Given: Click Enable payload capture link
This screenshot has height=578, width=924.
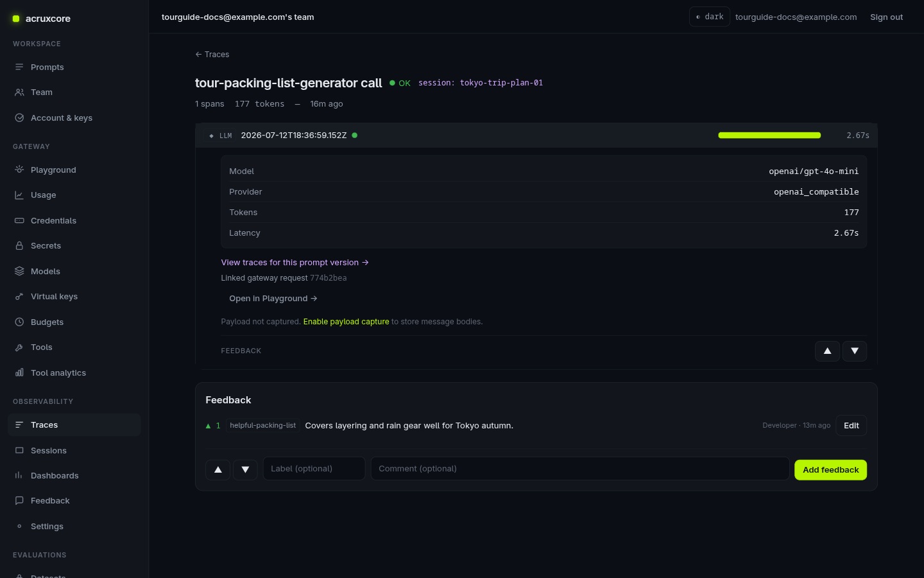Looking at the screenshot, I should pos(346,322).
